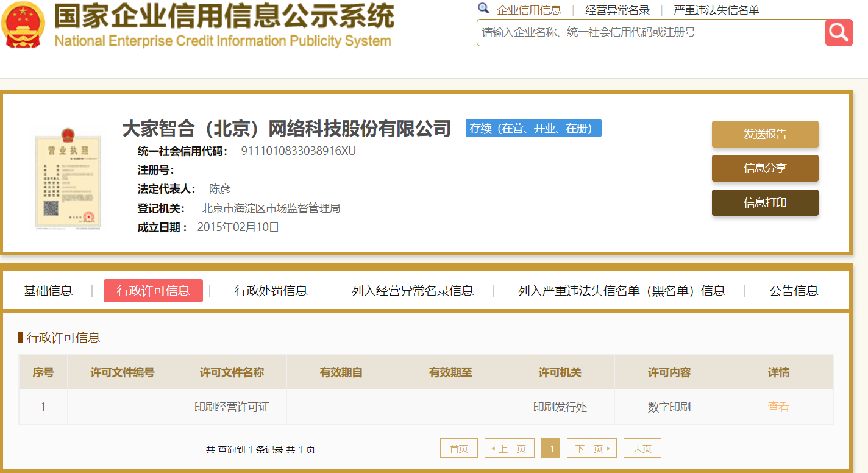Screen dimensions: 868x473
Task: Click small magnifier icon beside 企业信用信息
Action: tap(483, 9)
